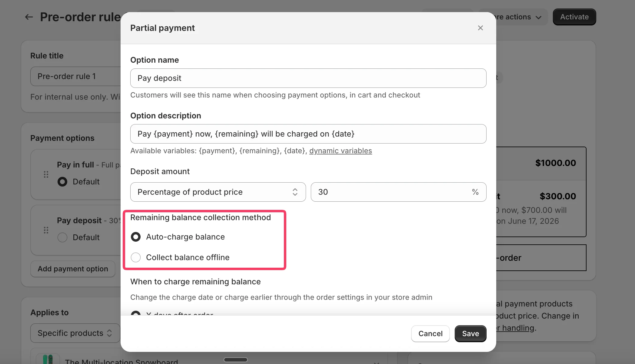Click the 'When to charge remaining balance' heading
This screenshot has width=635, height=364.
pyautogui.click(x=195, y=282)
